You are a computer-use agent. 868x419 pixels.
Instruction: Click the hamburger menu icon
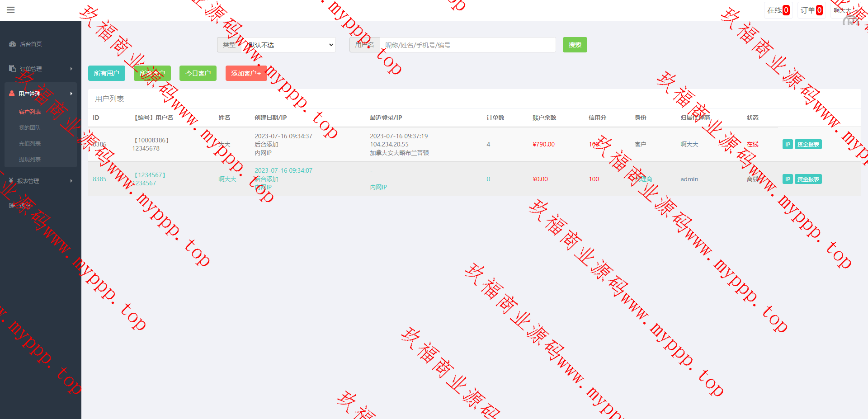11,10
